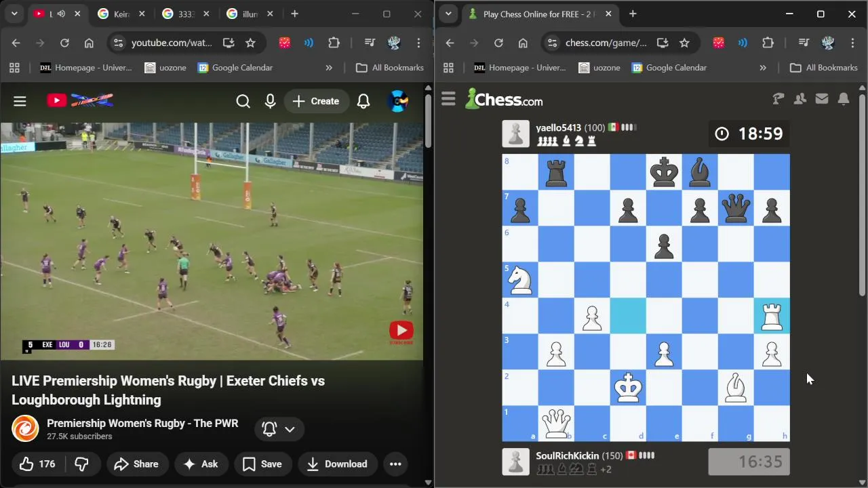Screen dimensions: 868x488
Task: Like the rugby video
Action: tap(38, 464)
